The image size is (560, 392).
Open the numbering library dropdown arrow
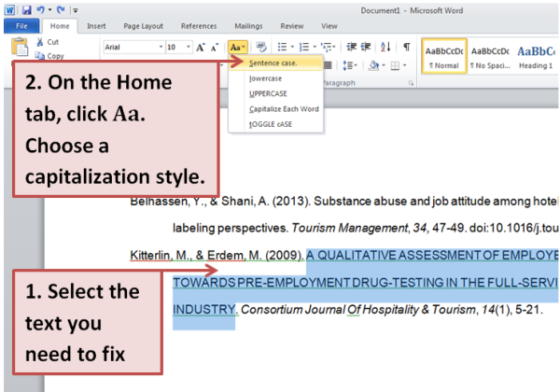(x=315, y=47)
